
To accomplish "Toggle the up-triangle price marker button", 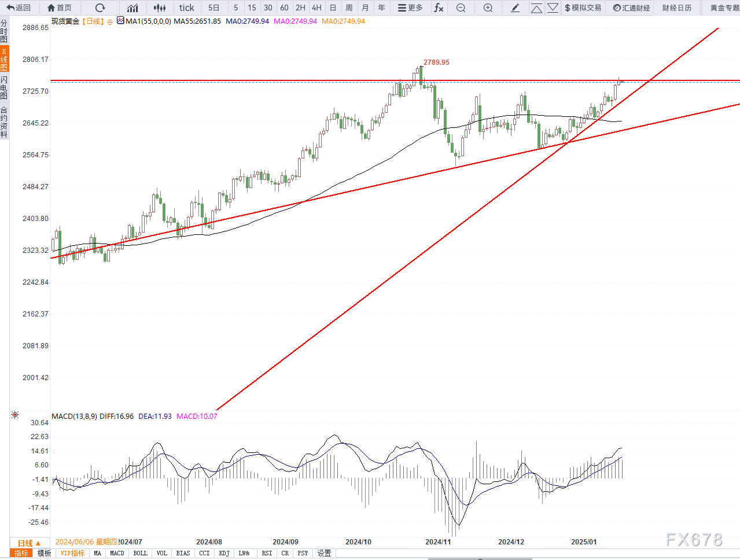I will [536, 8].
